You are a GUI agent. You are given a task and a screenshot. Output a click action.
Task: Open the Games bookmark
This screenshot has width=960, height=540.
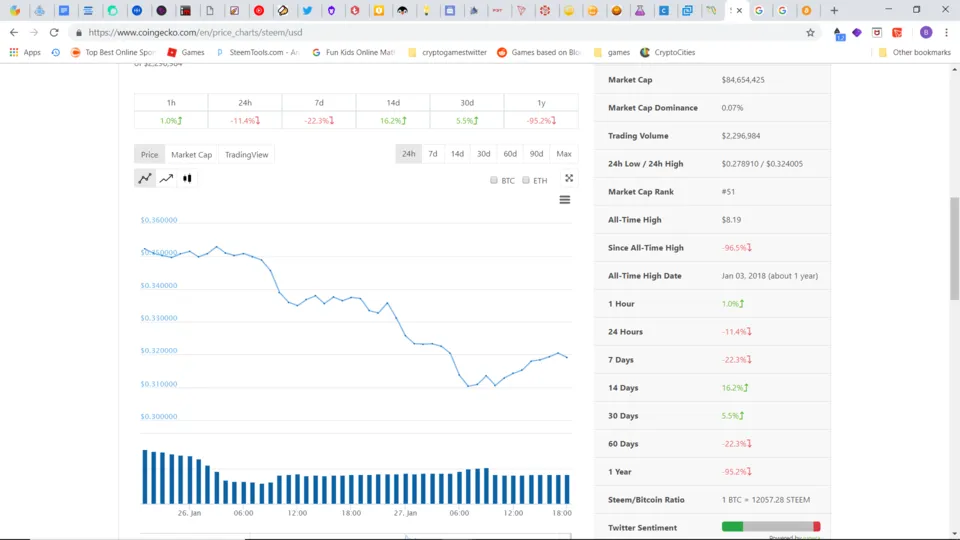pos(186,53)
